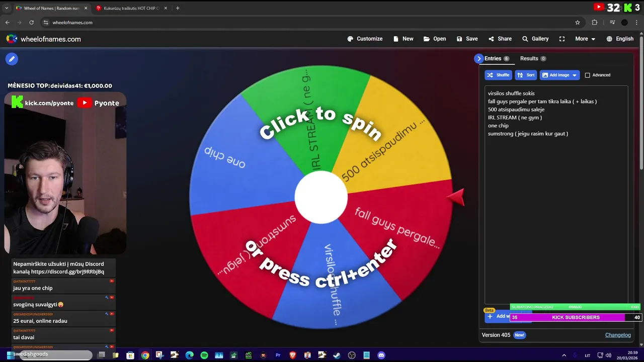Open the Gallery search

[x=535, y=39]
